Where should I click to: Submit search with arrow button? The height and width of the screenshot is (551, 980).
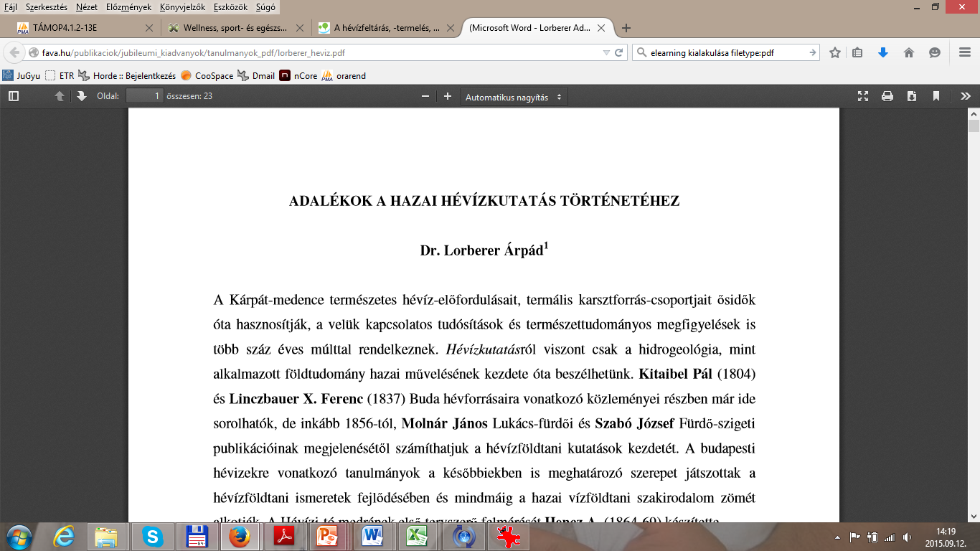[x=812, y=52]
